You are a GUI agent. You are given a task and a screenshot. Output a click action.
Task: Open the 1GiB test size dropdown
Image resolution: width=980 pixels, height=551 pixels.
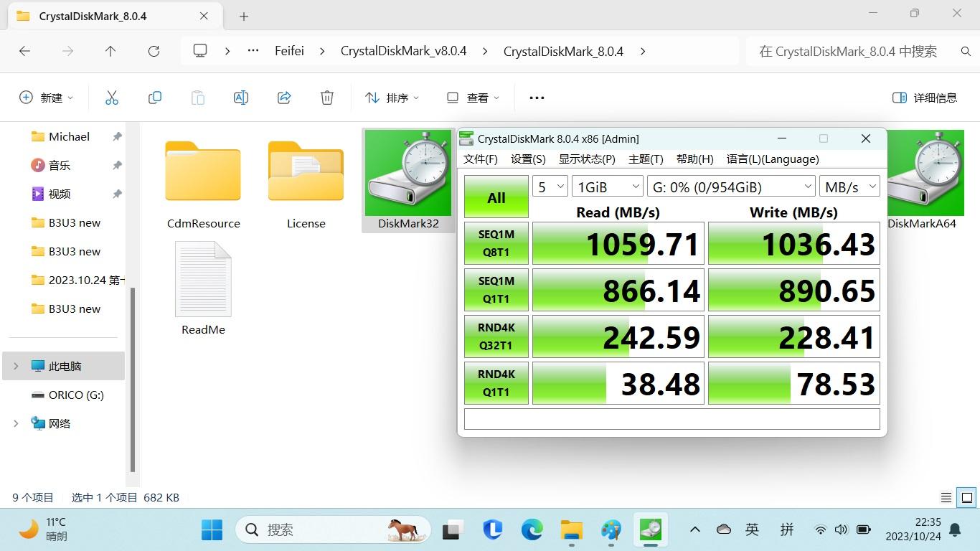click(608, 187)
